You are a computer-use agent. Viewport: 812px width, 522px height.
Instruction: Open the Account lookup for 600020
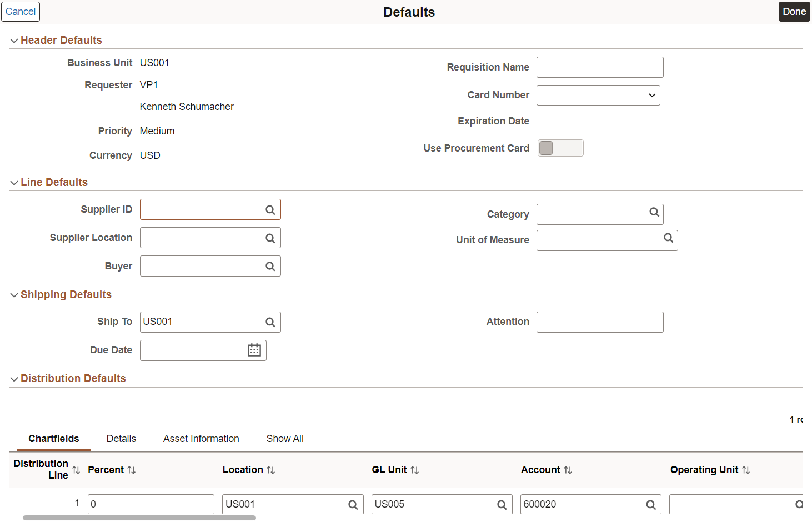[650, 504]
